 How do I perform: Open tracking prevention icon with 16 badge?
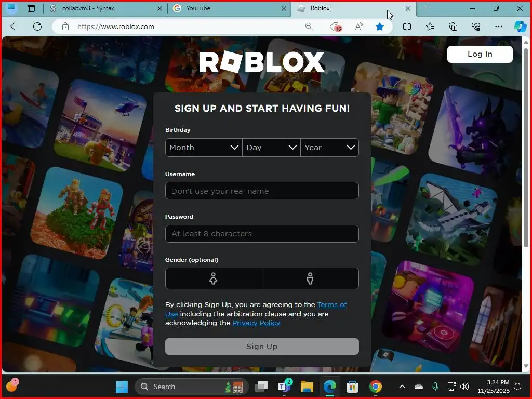pyautogui.click(x=336, y=27)
